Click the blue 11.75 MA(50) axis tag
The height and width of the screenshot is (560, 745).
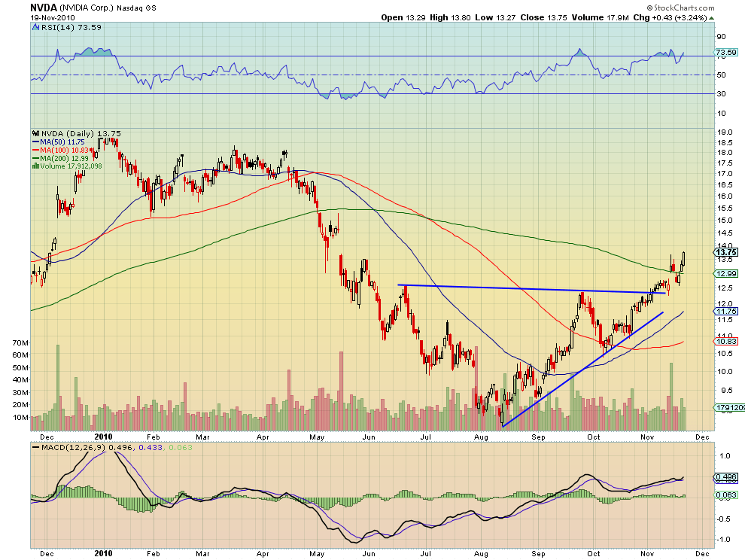click(x=726, y=311)
